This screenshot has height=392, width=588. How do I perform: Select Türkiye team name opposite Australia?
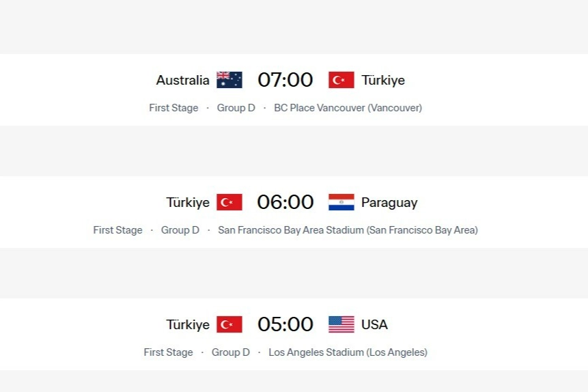click(x=383, y=80)
